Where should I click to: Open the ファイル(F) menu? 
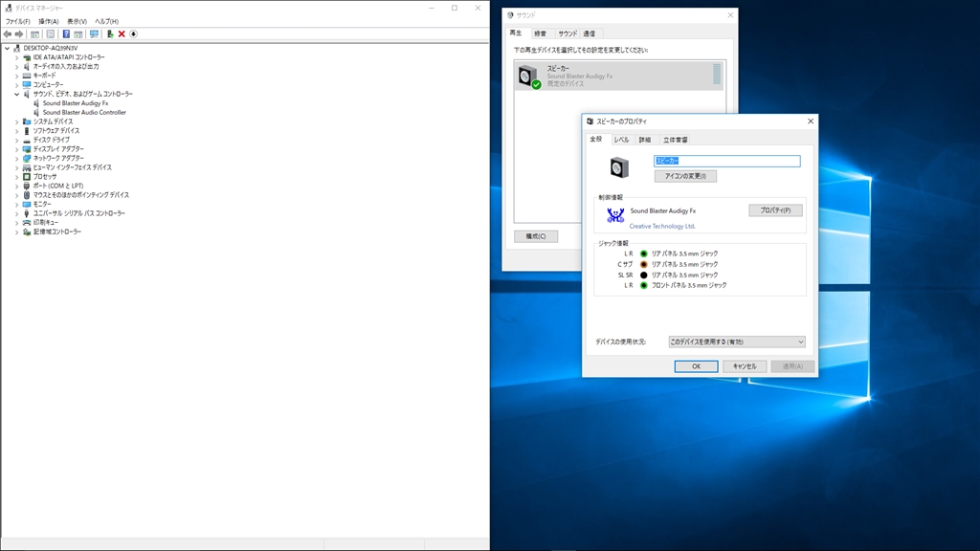18,21
